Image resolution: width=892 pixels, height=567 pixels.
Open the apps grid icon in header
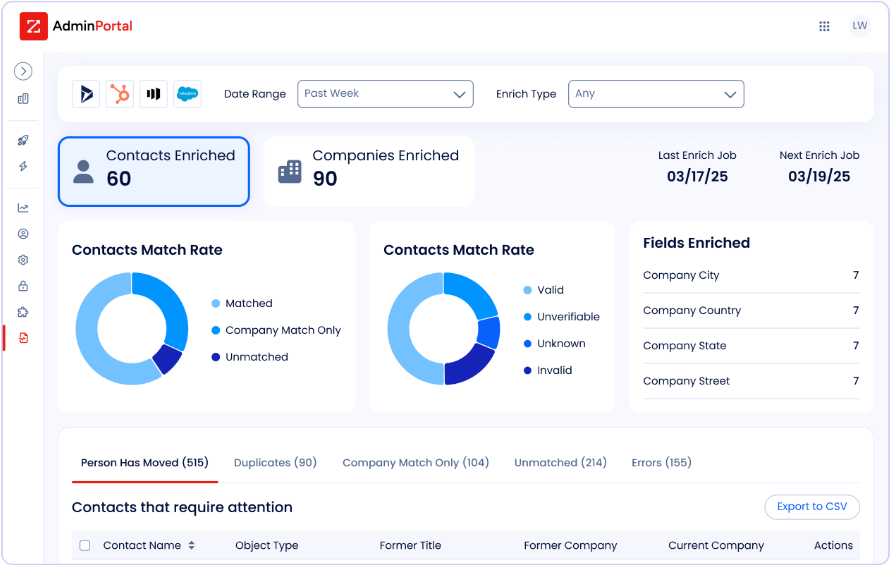click(x=824, y=27)
